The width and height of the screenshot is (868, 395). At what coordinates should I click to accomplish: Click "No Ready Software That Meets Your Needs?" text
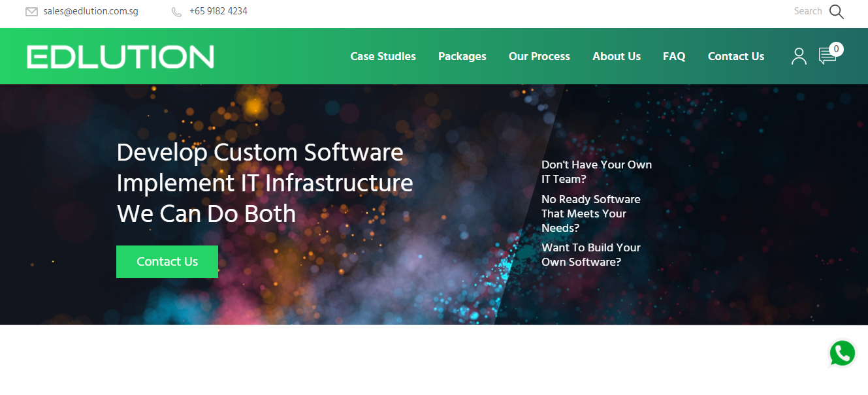click(x=591, y=213)
